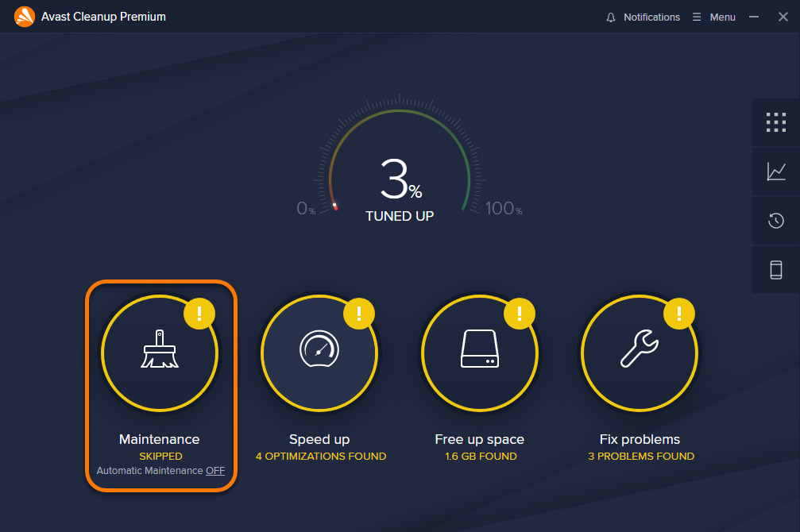800x532 pixels.
Task: Open the Fix problems wrench icon
Action: (x=640, y=349)
